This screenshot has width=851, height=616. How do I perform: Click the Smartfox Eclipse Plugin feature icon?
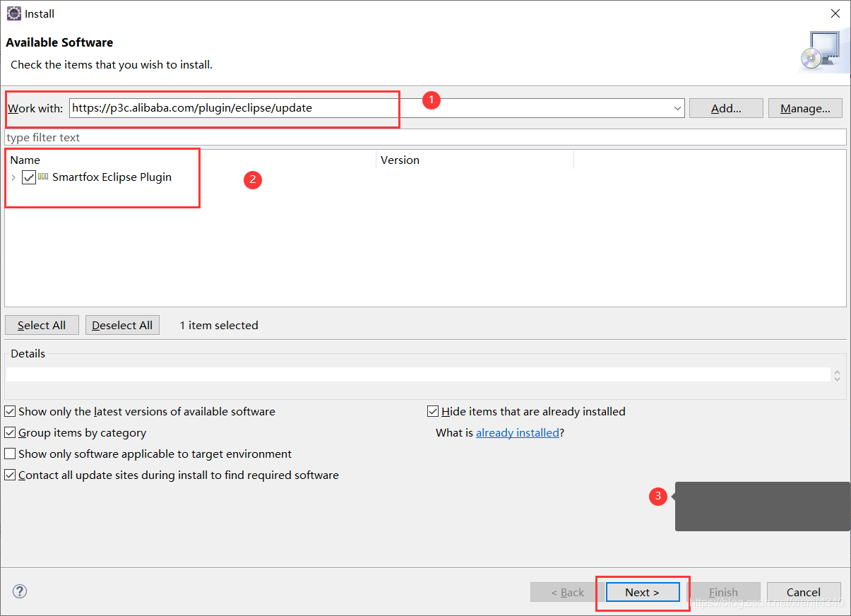tap(43, 177)
